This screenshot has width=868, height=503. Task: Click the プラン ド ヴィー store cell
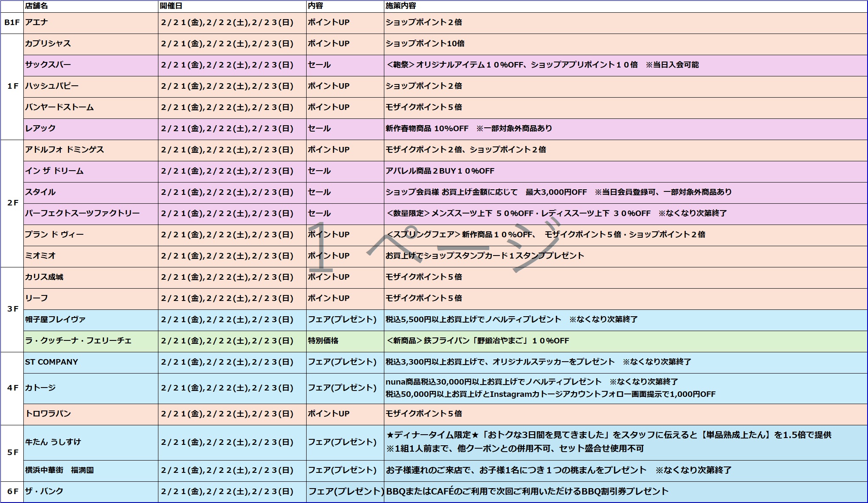(x=91, y=235)
